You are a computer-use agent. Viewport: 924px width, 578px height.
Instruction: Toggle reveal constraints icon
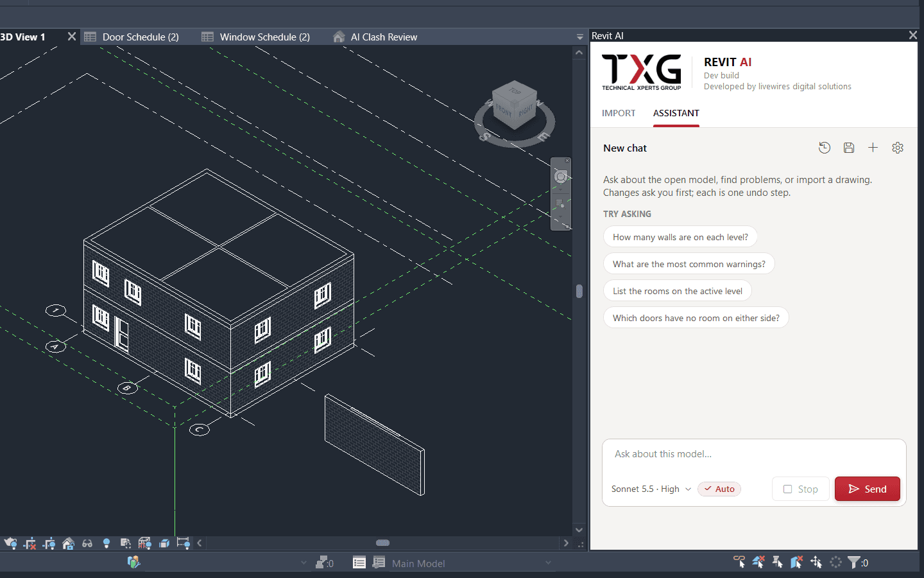tap(184, 543)
